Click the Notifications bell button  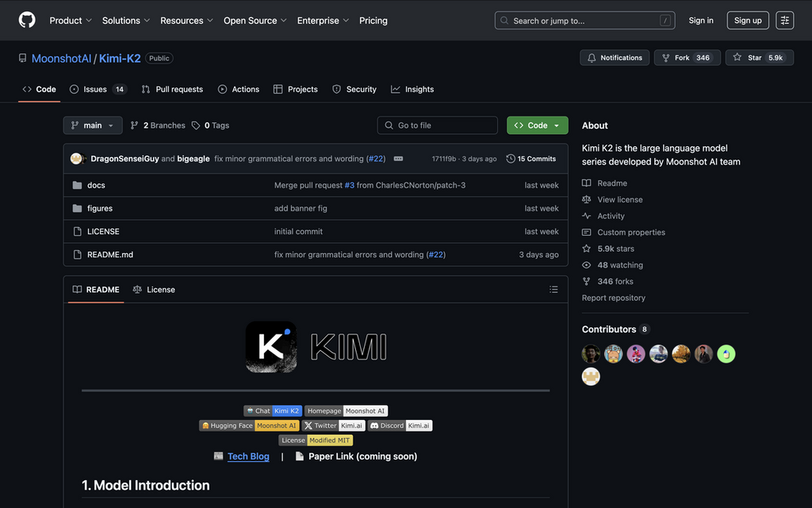click(615, 57)
